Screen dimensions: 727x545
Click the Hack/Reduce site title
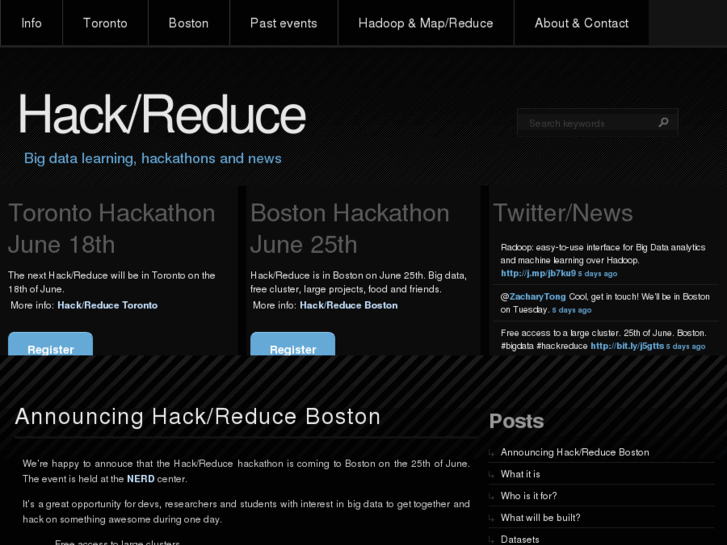(162, 114)
